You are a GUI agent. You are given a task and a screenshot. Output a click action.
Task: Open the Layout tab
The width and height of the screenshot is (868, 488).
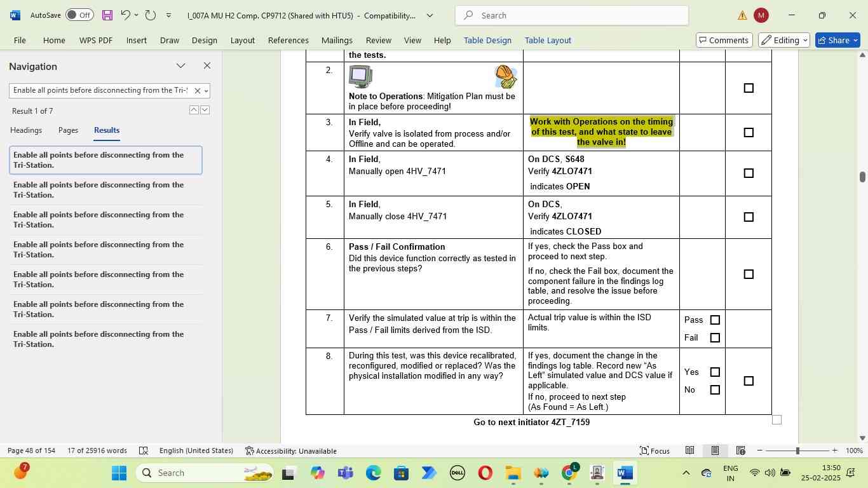coord(243,40)
